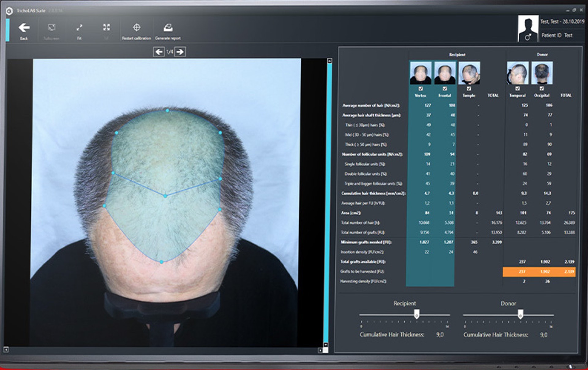This screenshot has height=370, width=588.
Task: Click the 'Number of follicular units' row label
Action: (372, 154)
